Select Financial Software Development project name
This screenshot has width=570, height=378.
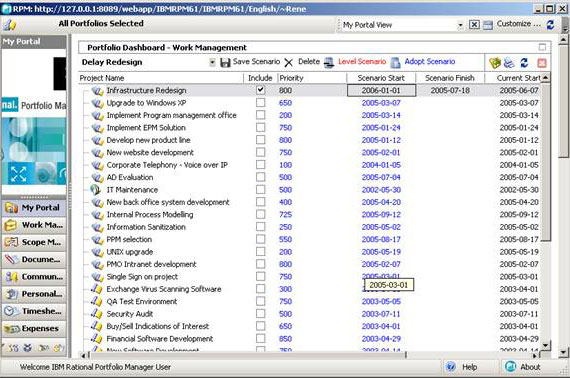(x=160, y=339)
